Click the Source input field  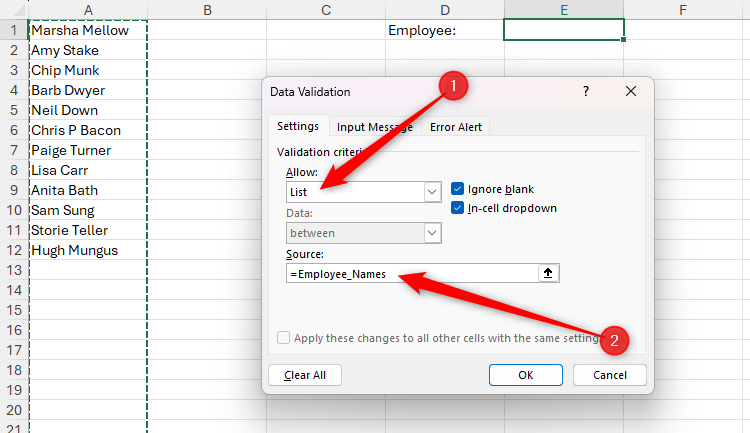[x=408, y=273]
